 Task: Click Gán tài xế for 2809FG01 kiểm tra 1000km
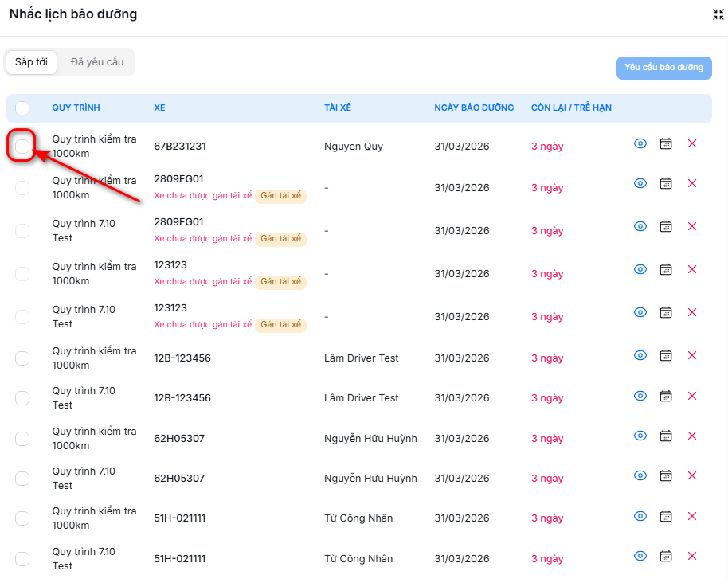tap(280, 196)
